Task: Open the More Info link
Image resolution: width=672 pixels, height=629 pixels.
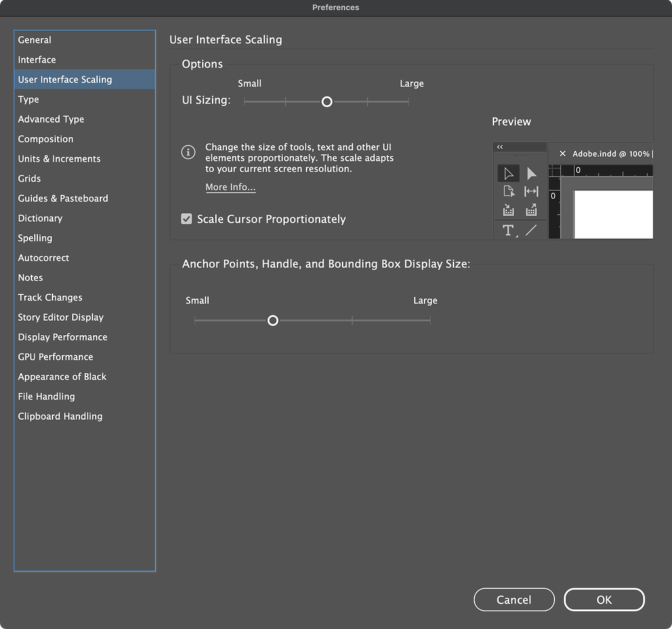Action: pos(230,187)
